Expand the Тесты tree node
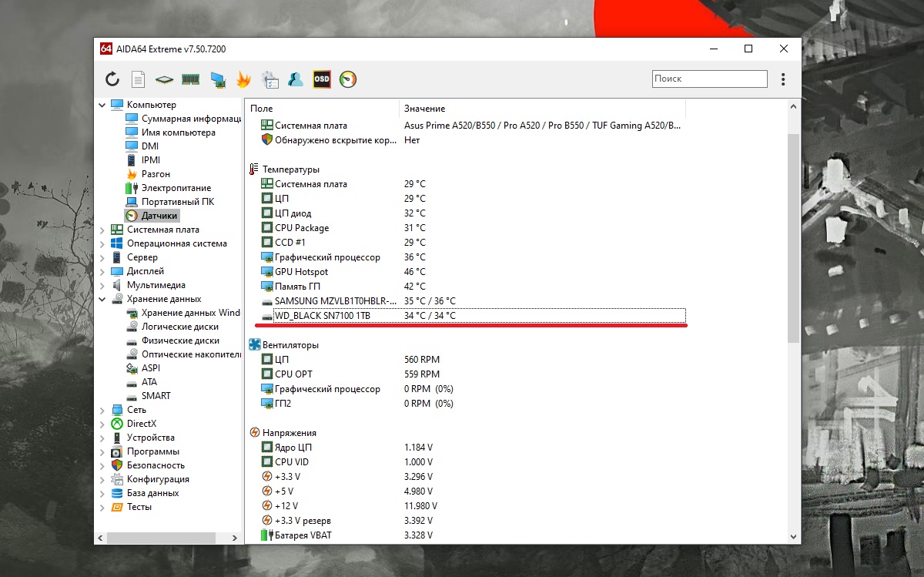The height and width of the screenshot is (577, 924). point(102,507)
